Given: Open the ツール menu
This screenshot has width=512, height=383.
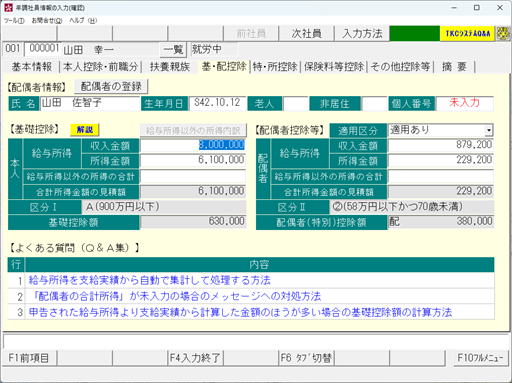Looking at the screenshot, I should tap(14, 21).
